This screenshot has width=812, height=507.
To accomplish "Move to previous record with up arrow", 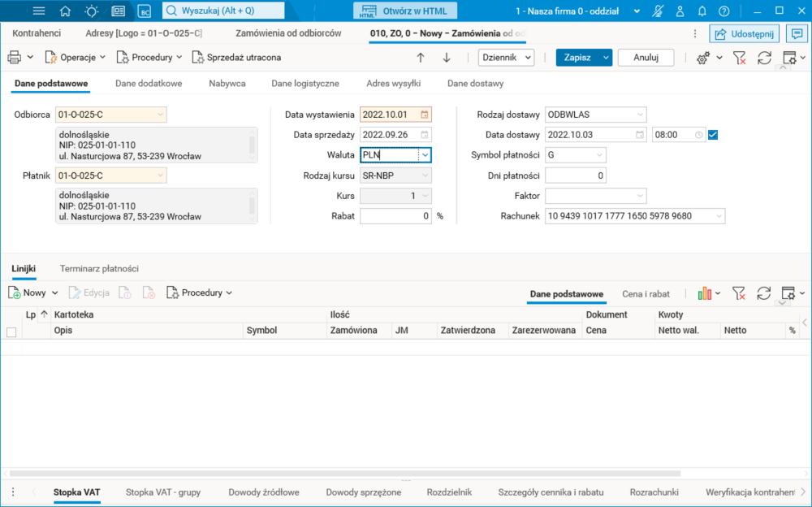I will coord(421,58).
